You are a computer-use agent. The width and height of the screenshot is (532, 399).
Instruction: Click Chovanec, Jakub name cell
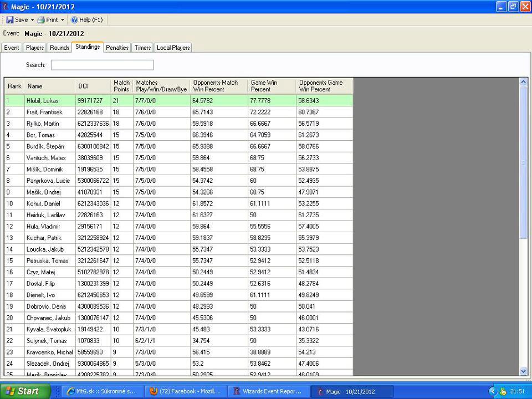coord(50,318)
